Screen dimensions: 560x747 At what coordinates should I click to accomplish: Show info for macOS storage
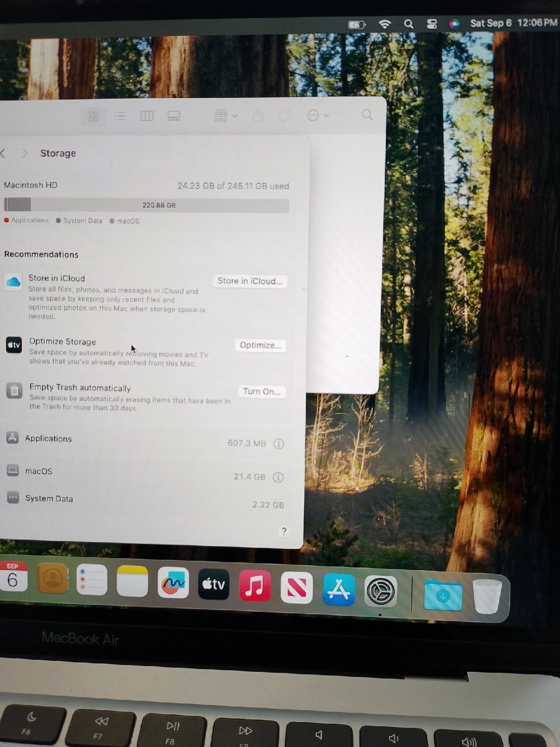[278, 477]
